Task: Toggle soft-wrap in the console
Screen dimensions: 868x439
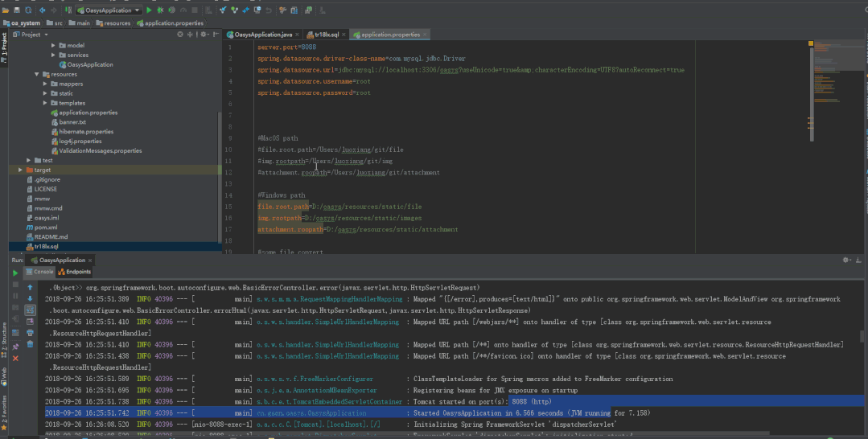Action: (30, 310)
